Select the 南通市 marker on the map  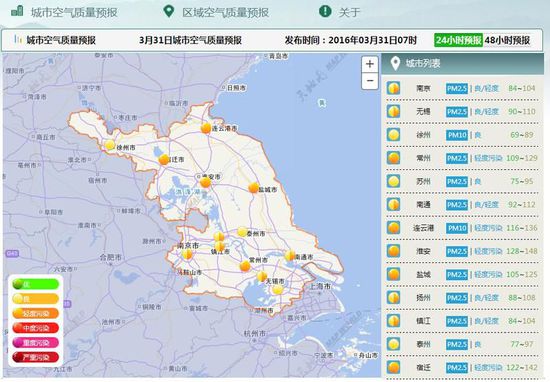point(290,255)
